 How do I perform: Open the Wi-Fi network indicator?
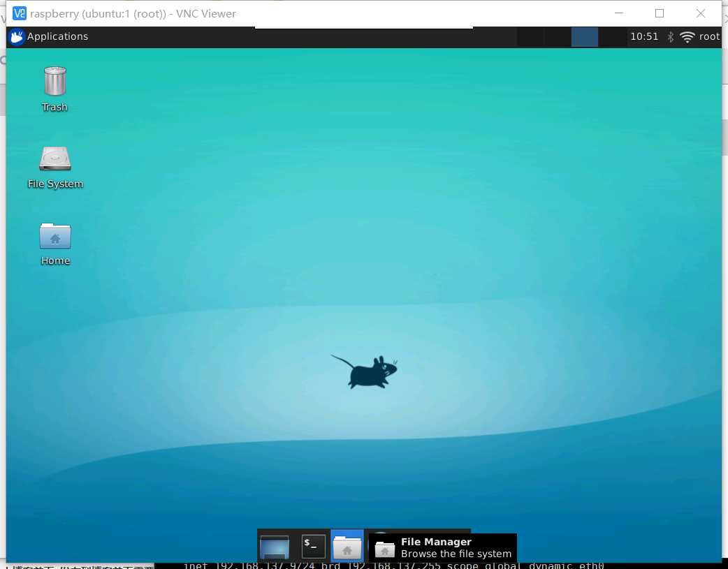click(687, 37)
